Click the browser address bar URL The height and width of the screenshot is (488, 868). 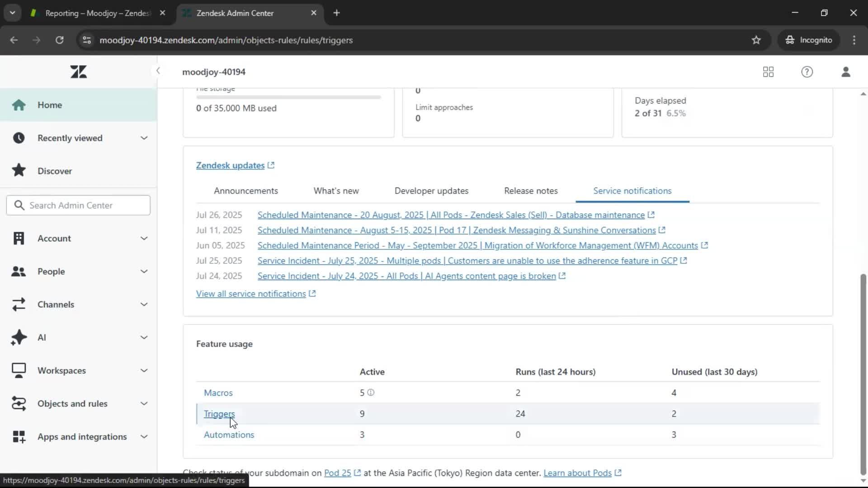click(x=226, y=40)
